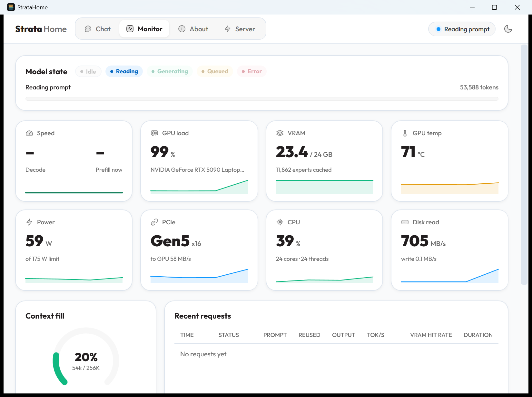Click the Decode speed label
Screen dimensions: 532x397
35,170
